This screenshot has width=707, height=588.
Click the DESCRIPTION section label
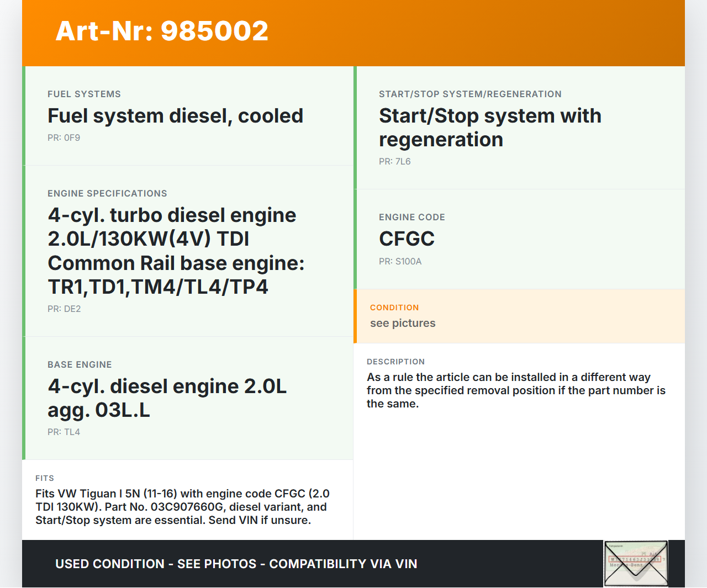click(395, 362)
